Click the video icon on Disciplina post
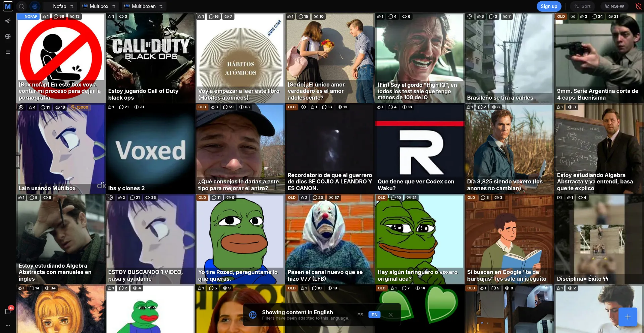644x333 pixels. pos(559,198)
